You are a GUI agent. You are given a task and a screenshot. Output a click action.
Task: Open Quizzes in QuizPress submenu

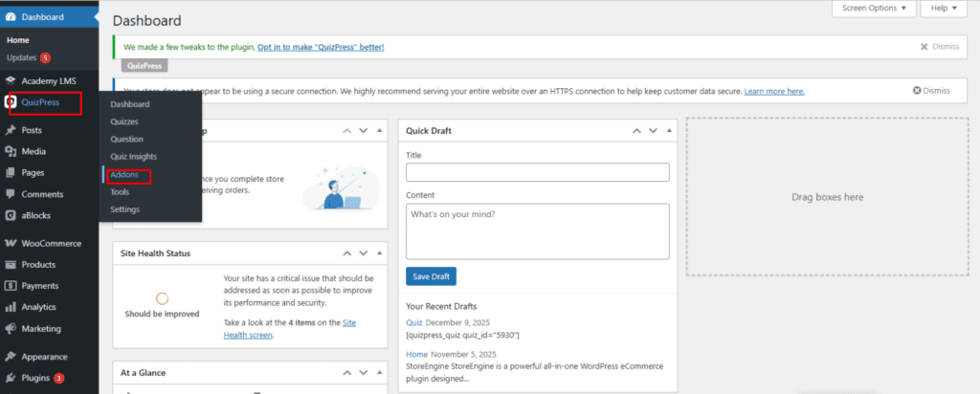[124, 121]
